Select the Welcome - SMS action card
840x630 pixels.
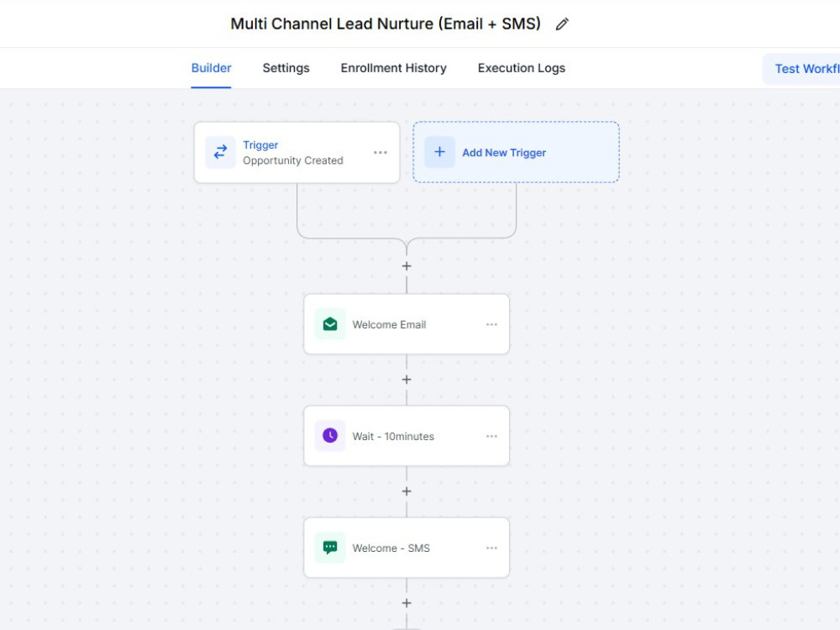pyautogui.click(x=407, y=548)
